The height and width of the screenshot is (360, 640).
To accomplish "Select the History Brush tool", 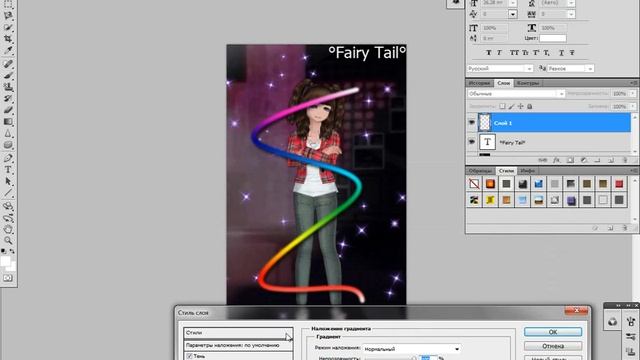I will click(x=8, y=98).
